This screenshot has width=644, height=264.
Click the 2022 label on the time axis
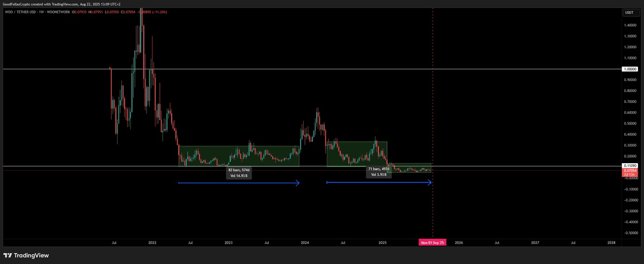point(152,243)
